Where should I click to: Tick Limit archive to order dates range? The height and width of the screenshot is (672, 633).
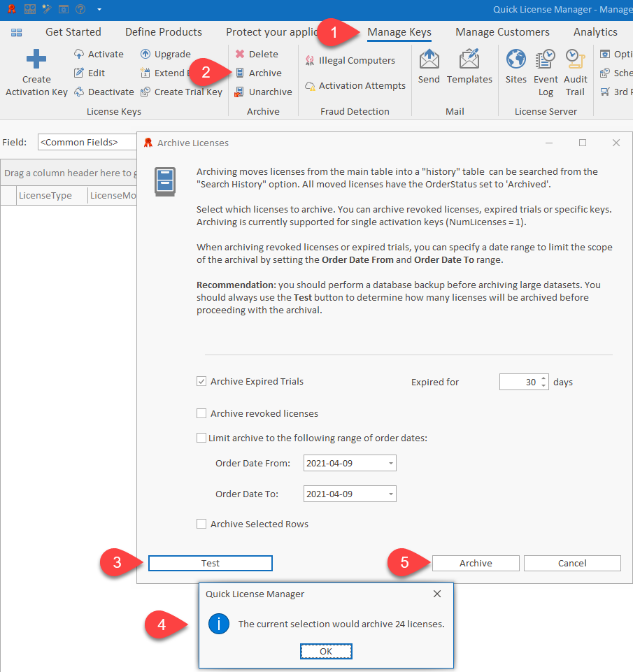[201, 438]
